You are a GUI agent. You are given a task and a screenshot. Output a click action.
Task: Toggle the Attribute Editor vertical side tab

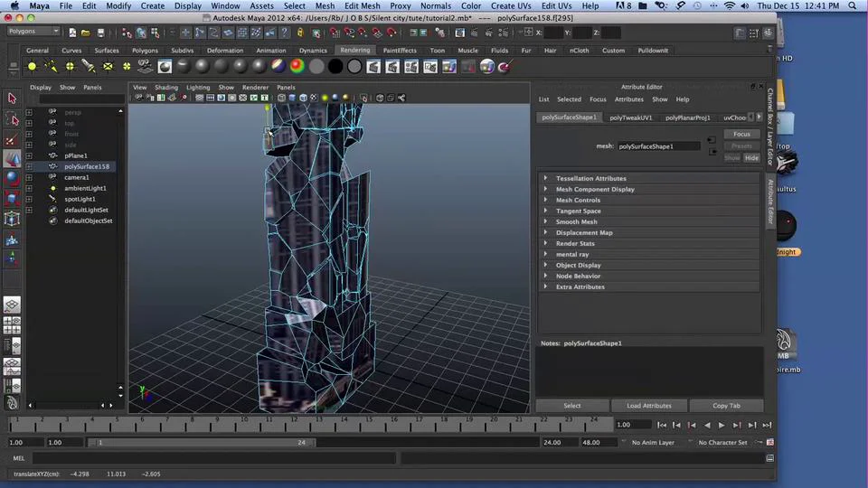pyautogui.click(x=770, y=202)
